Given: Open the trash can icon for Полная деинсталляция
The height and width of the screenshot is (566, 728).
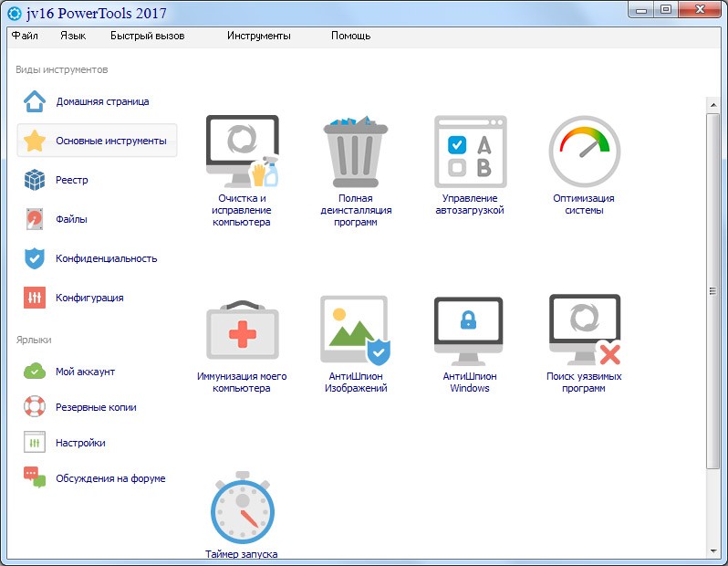Looking at the screenshot, I should (x=356, y=152).
